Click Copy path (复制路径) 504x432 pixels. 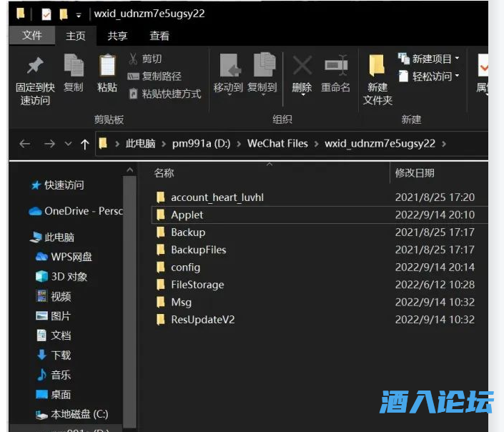click(x=154, y=77)
